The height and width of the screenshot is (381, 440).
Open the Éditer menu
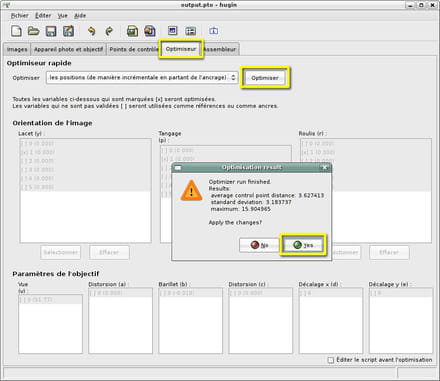click(43, 16)
